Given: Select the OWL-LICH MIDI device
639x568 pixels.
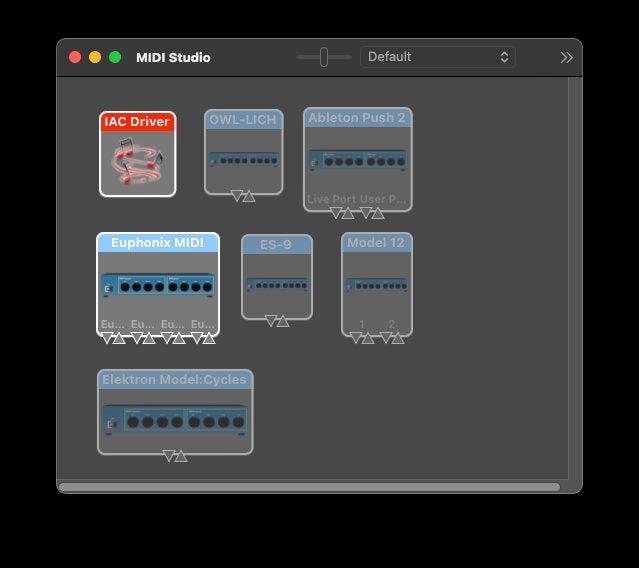Looking at the screenshot, I should [x=243, y=152].
